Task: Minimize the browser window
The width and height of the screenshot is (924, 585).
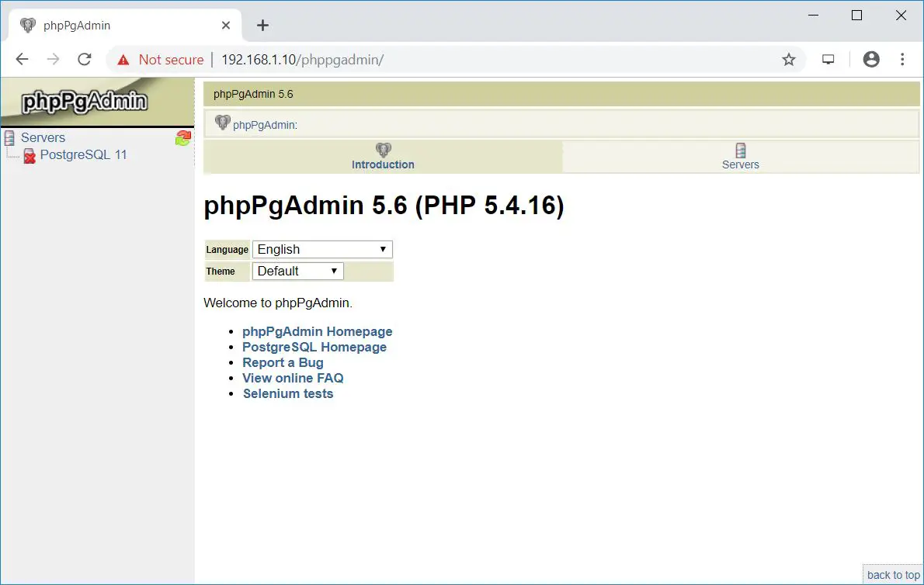Action: pyautogui.click(x=813, y=16)
